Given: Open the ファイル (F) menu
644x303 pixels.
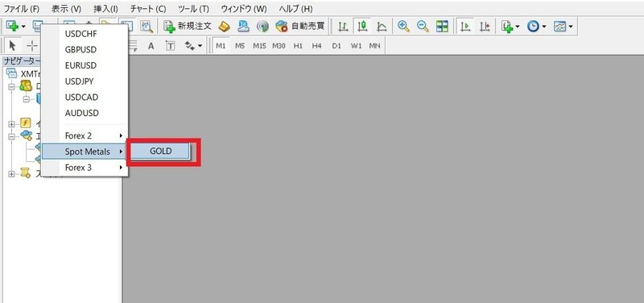Looking at the screenshot, I should 22,9.
